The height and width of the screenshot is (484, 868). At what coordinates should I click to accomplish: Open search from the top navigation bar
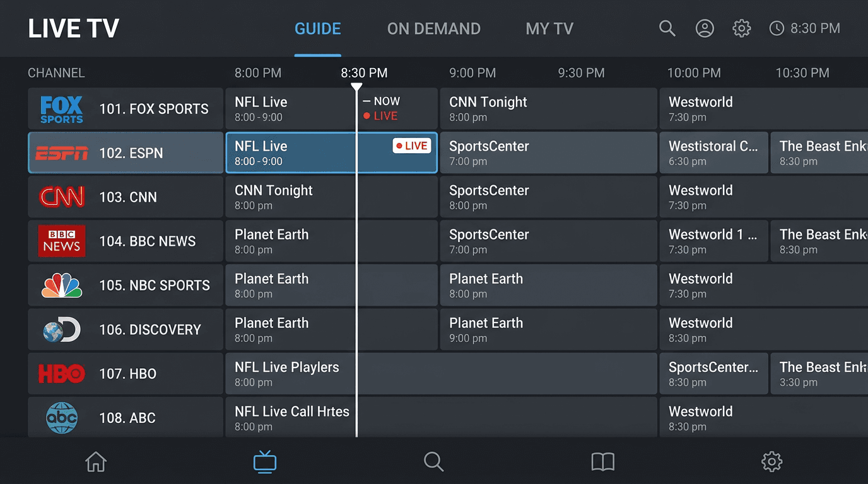[x=667, y=28]
